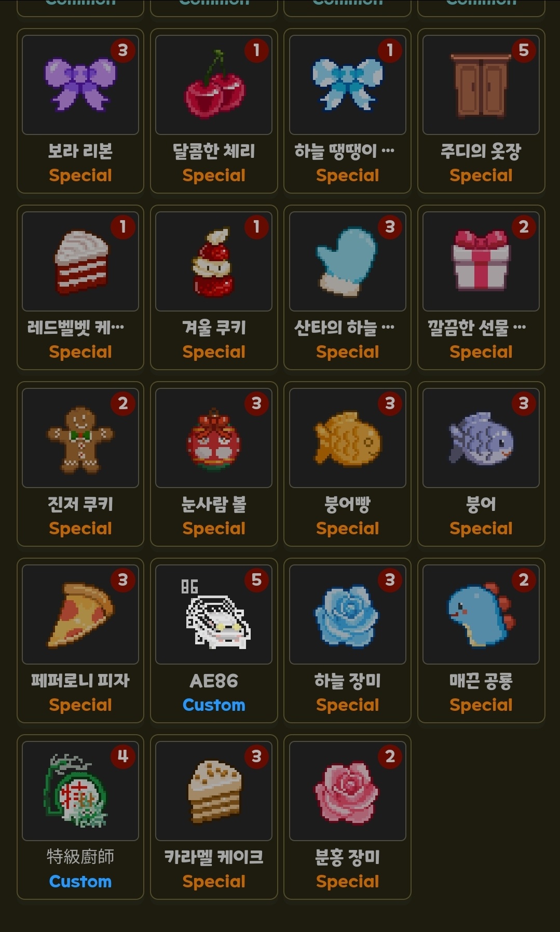The height and width of the screenshot is (932, 560).
Task: Select the red velvet cake slice
Action: click(x=80, y=287)
